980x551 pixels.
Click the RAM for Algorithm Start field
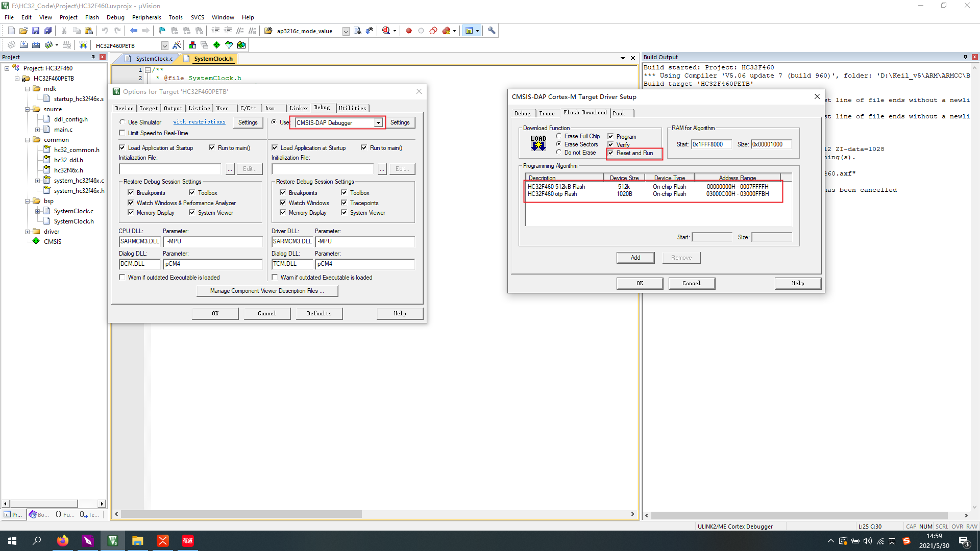pos(711,144)
